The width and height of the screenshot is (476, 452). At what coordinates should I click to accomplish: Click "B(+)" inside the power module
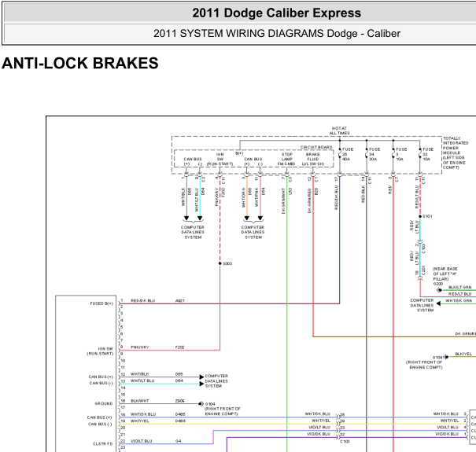click(x=239, y=153)
